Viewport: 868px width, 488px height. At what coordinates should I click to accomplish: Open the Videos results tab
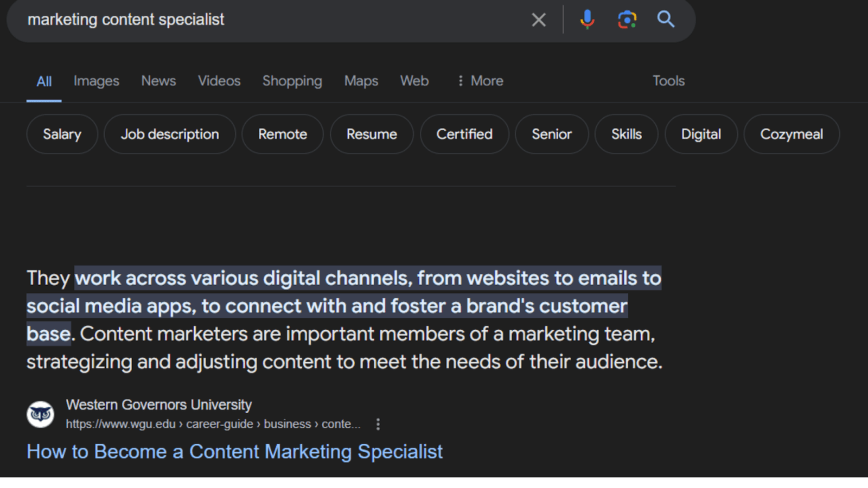coord(219,81)
